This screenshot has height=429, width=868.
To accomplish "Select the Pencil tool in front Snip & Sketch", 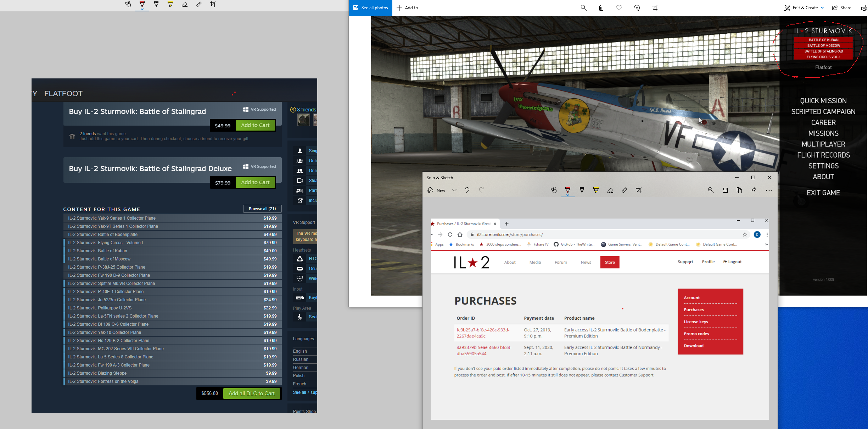I will (x=582, y=190).
